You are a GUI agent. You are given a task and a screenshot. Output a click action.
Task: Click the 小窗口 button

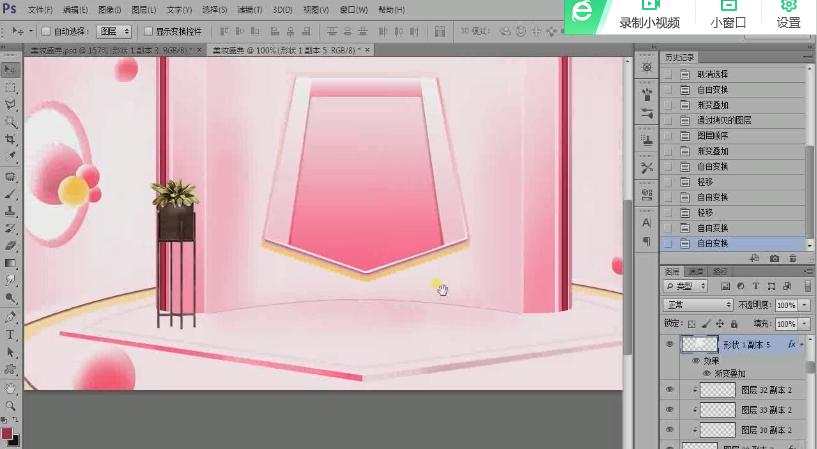[x=728, y=15]
